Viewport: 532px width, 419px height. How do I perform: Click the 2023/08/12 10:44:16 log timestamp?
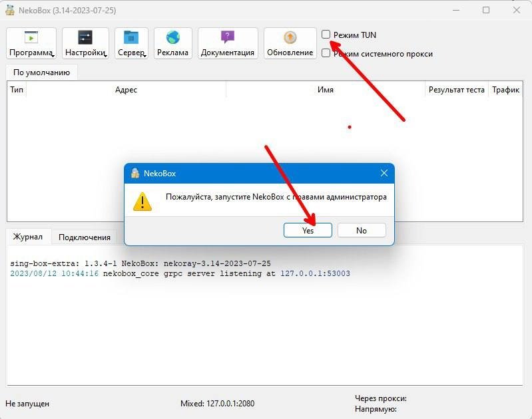55,273
